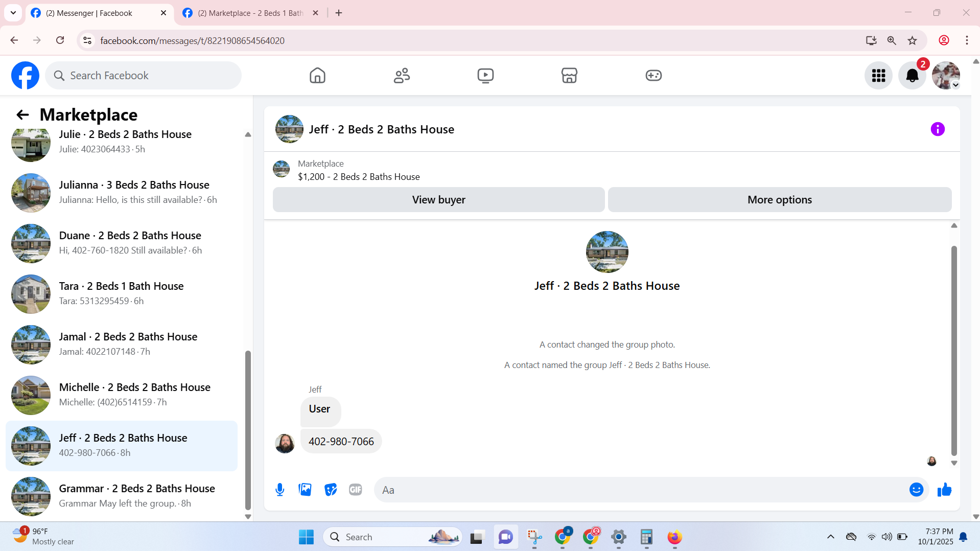Click the chat messages scrollbar thumb

953,351
